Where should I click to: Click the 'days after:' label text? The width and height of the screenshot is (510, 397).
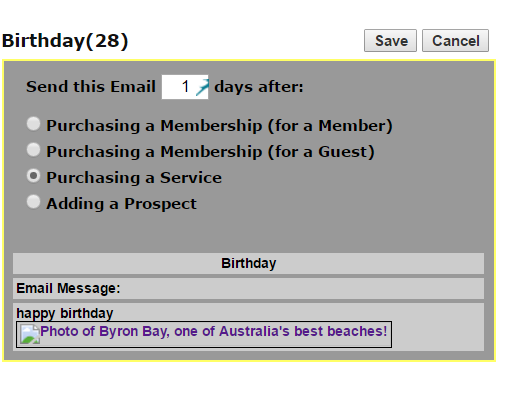pyautogui.click(x=259, y=87)
